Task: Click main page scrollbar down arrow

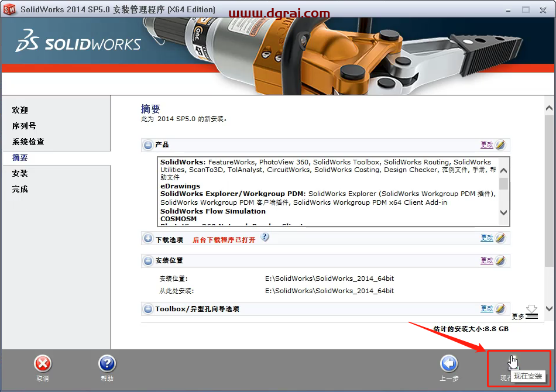Action: coord(549,309)
